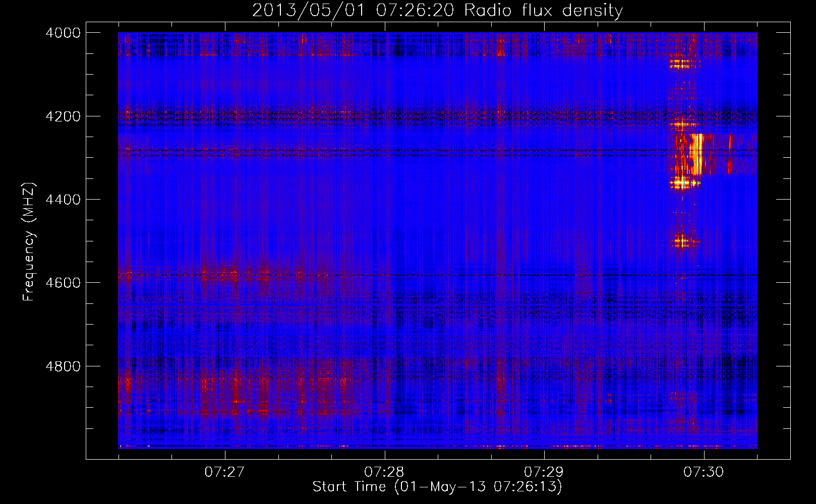Click the 4600 frequency tick label

tap(63, 283)
